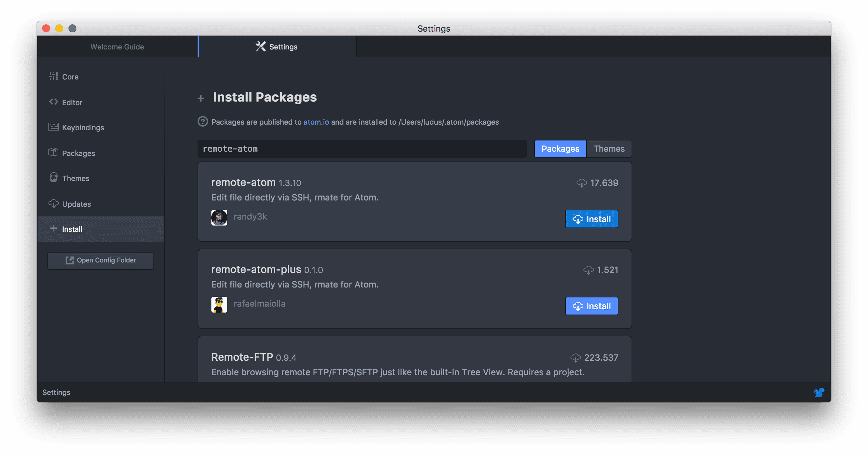Viewport: 868px width, 455px height.
Task: Install the remote-atom package
Action: point(591,219)
